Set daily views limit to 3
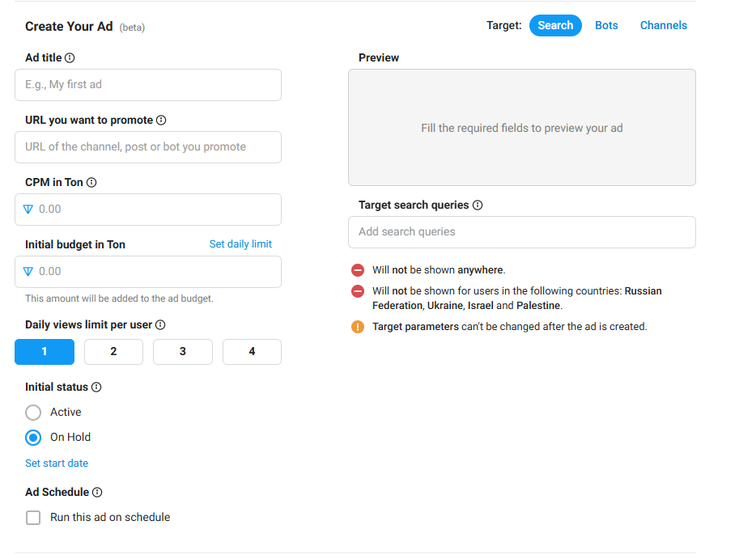The width and height of the screenshot is (756, 559). pyautogui.click(x=183, y=352)
